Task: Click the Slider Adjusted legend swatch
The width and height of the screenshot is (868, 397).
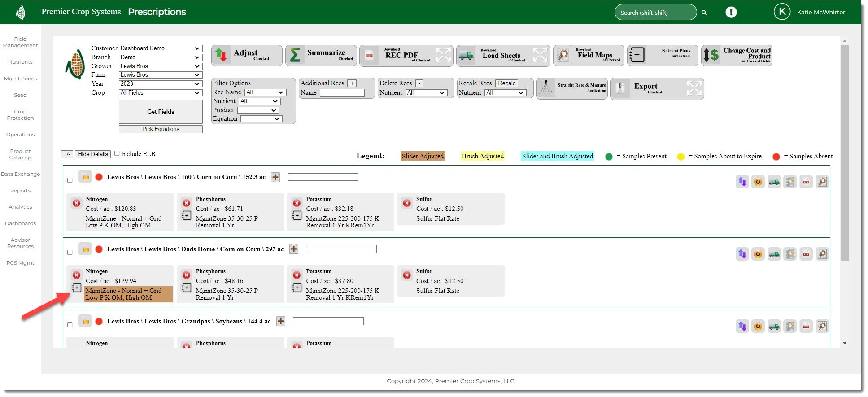Action: (x=422, y=156)
